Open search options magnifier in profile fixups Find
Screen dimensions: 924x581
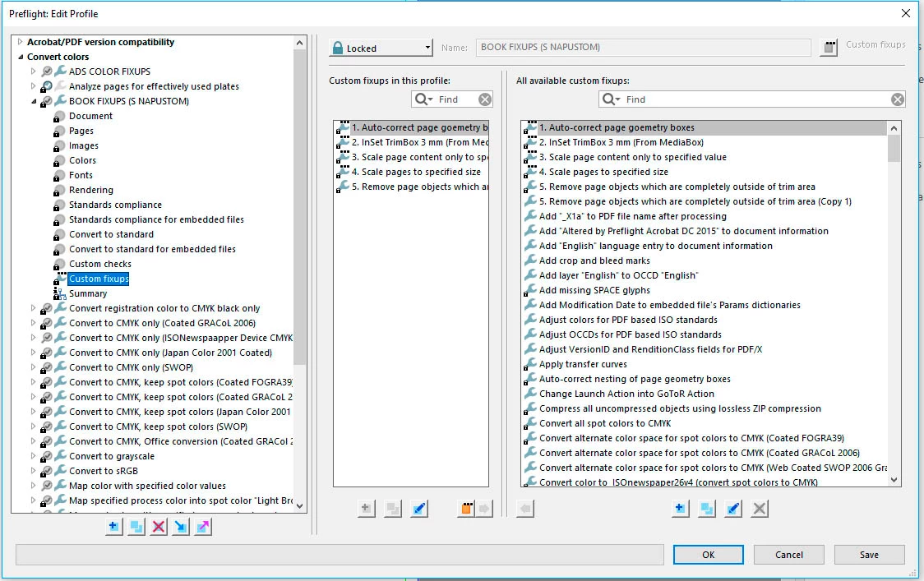(423, 99)
